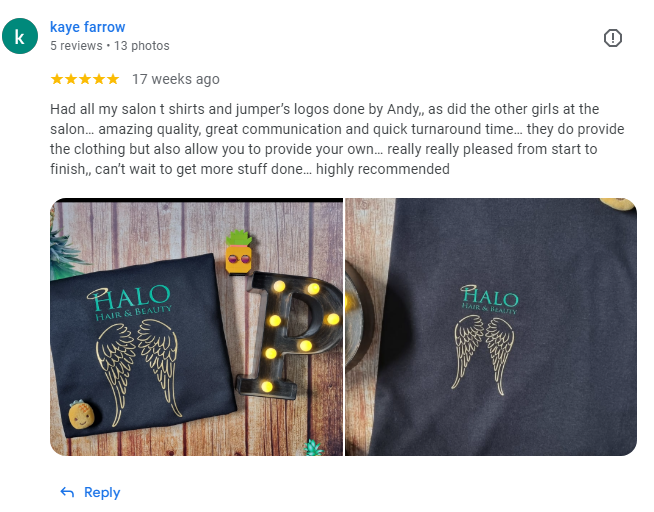Image resolution: width=654 pixels, height=512 pixels.
Task: Click the Reply text link
Action: coord(102,492)
